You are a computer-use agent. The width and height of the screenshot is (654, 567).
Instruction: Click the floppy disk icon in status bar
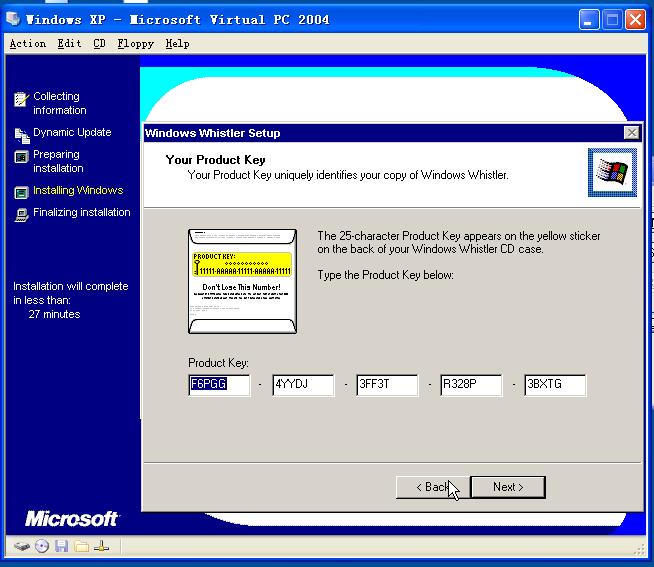(61, 546)
